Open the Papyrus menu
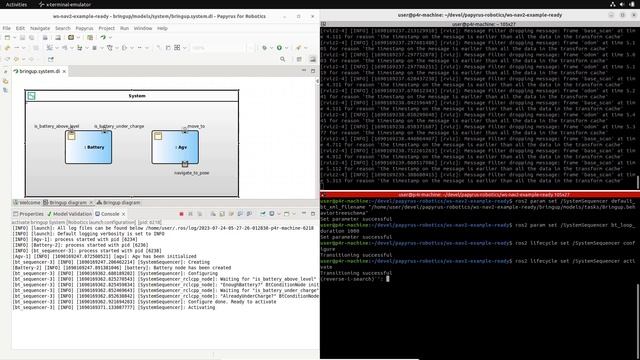 84,28
